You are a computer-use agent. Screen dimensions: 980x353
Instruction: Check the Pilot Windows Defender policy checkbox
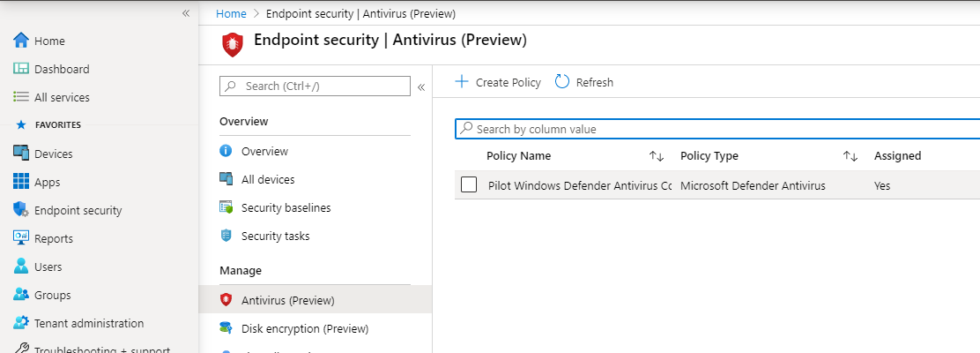(469, 185)
